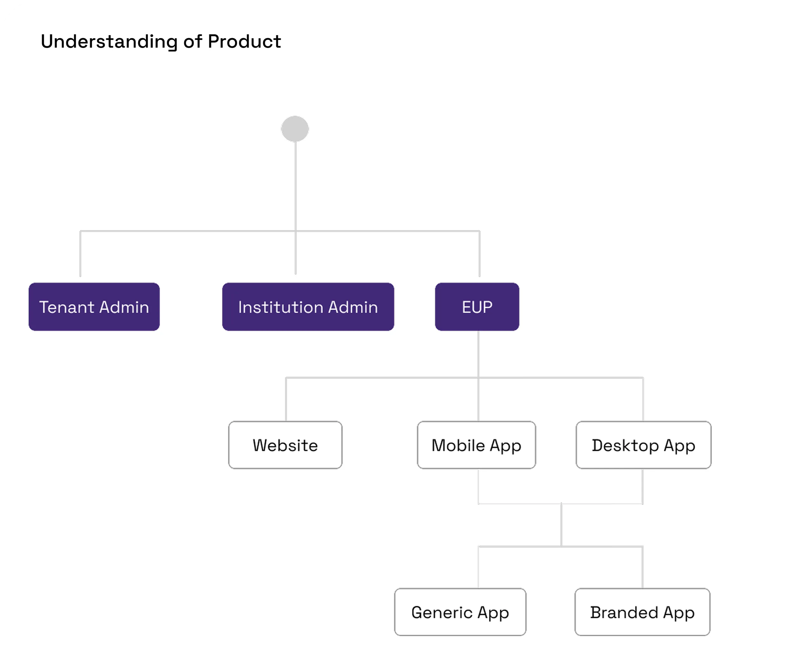Click the connector line above Website box
The height and width of the screenshot is (667, 812).
(x=286, y=399)
